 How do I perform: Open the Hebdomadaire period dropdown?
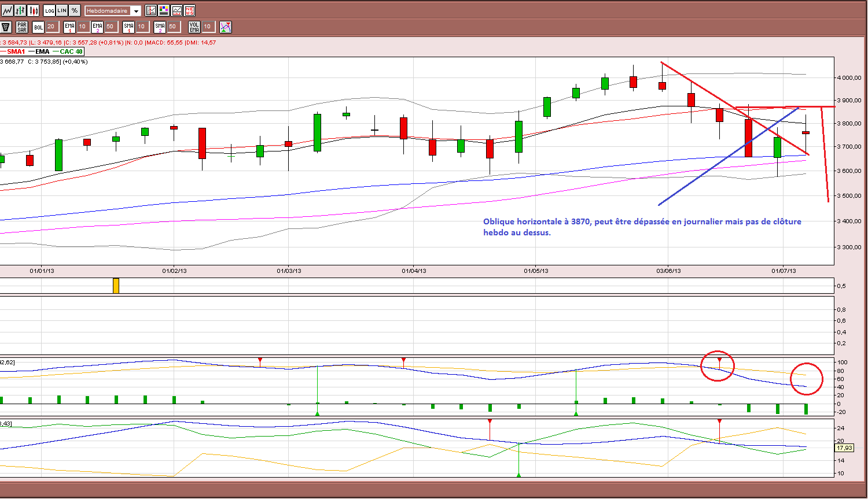point(113,11)
